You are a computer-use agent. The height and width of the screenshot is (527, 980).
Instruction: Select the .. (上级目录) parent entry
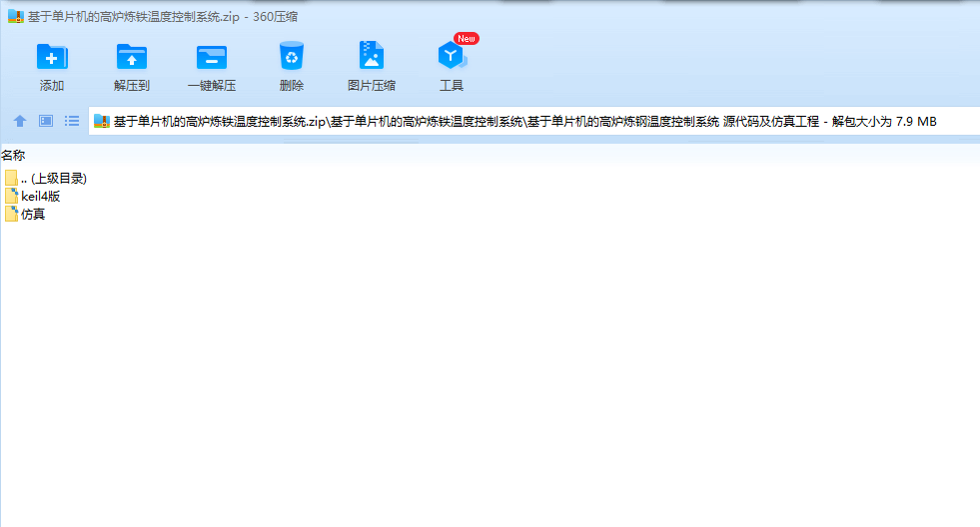click(46, 179)
